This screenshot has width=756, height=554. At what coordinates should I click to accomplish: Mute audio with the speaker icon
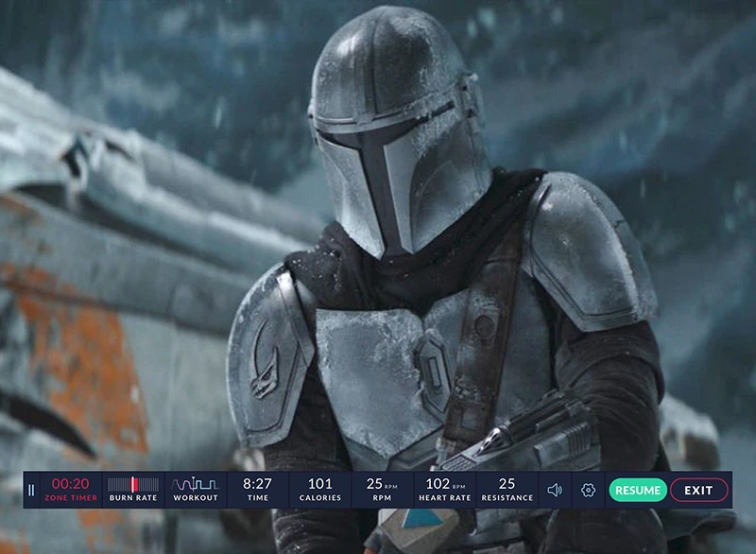pos(555,491)
